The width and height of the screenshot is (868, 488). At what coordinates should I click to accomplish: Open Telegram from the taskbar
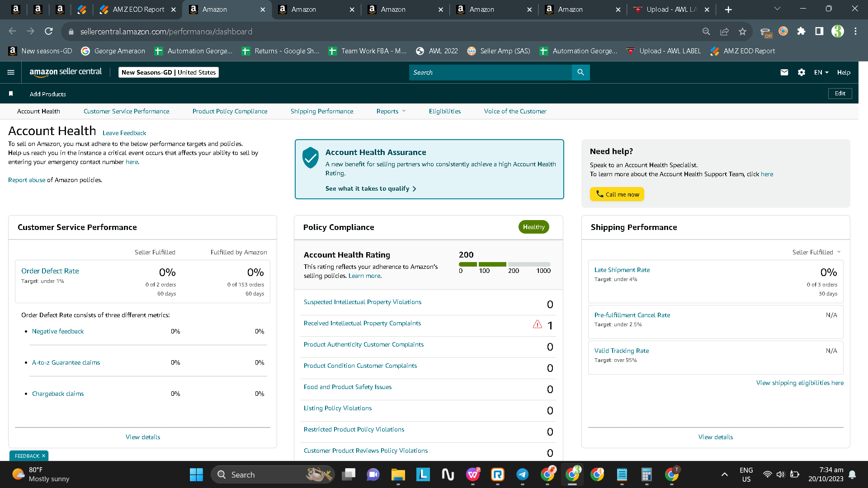(523, 474)
